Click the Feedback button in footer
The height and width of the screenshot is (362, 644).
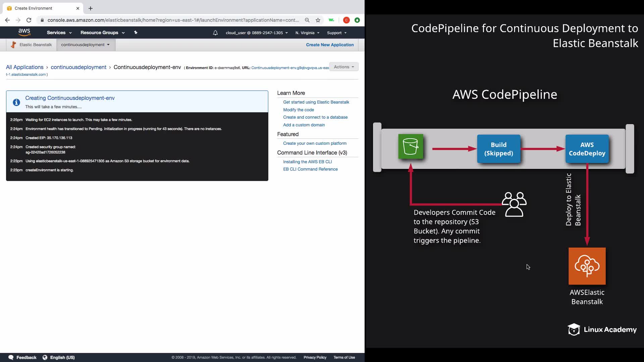(22, 357)
